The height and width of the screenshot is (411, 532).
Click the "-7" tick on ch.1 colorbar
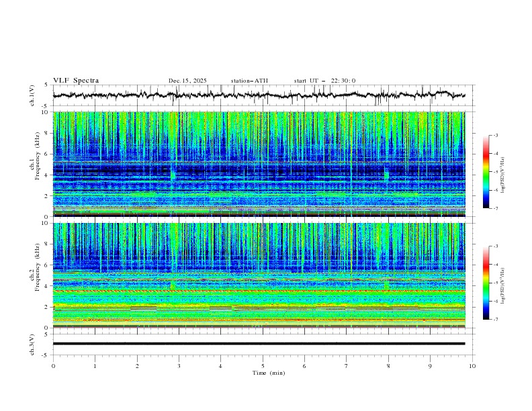tap(495, 208)
